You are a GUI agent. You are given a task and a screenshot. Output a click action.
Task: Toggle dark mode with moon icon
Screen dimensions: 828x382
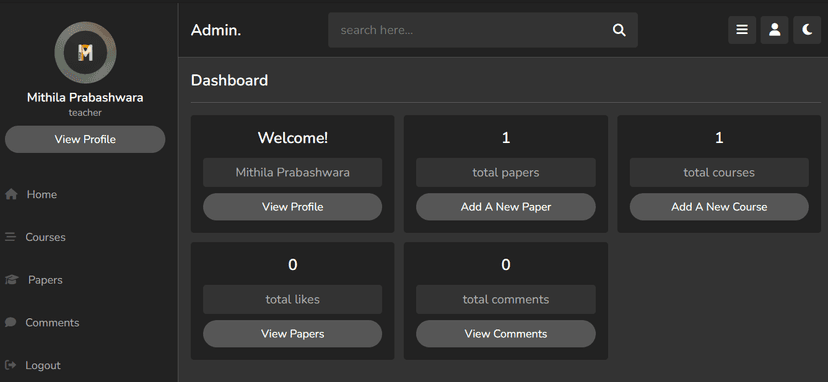pyautogui.click(x=807, y=30)
